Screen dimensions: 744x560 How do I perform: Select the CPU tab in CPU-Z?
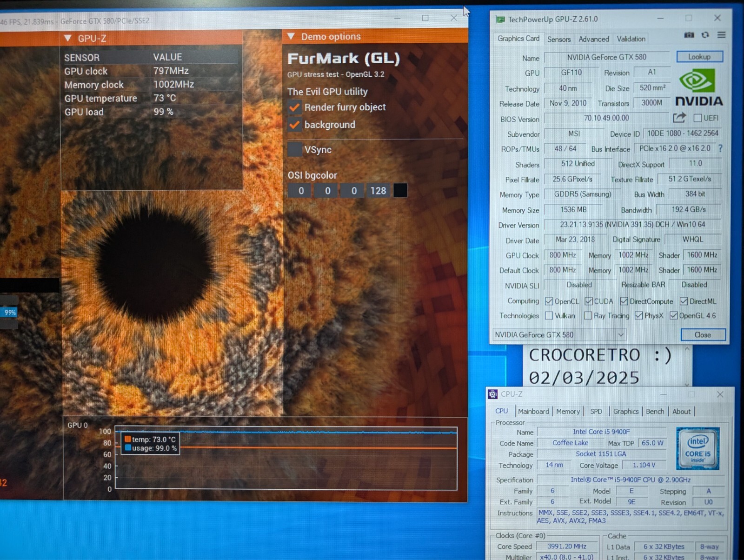[502, 411]
